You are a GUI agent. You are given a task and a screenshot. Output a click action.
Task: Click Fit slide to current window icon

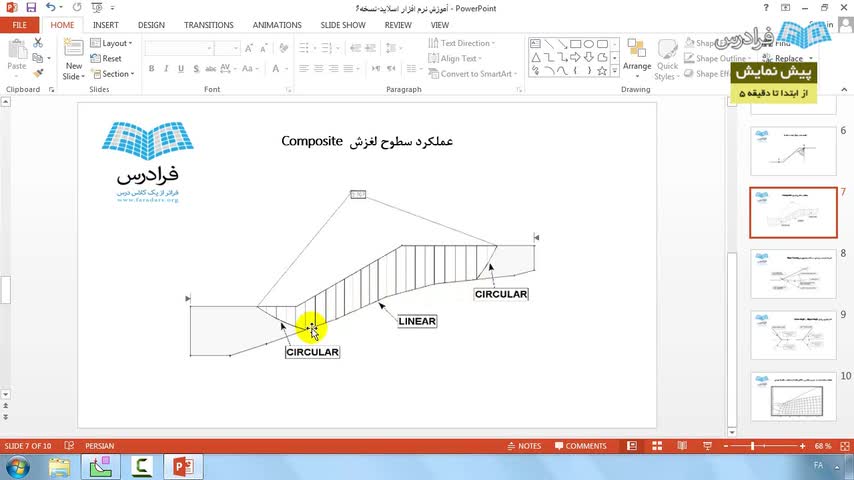click(x=845, y=446)
